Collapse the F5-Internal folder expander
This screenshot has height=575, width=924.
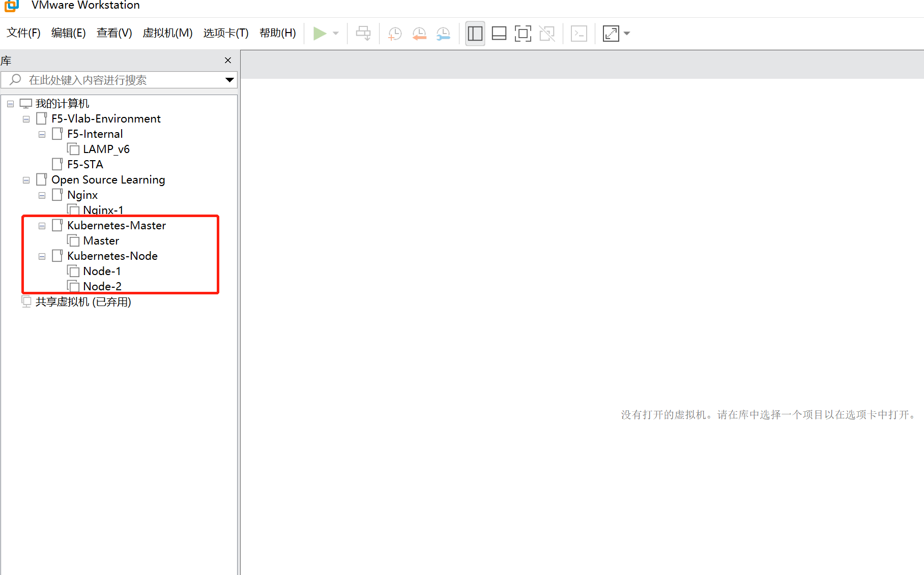point(42,134)
